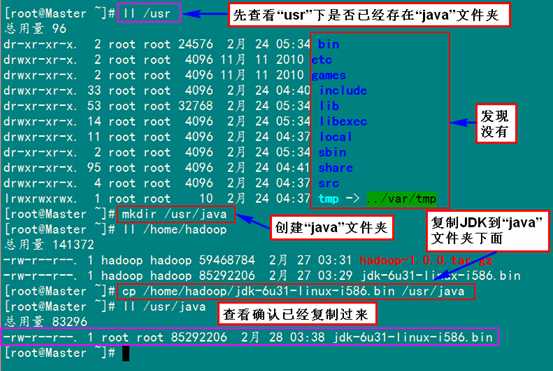
Task: Select the '03:31' timestamp of hadoop tarball
Action: click(x=335, y=260)
